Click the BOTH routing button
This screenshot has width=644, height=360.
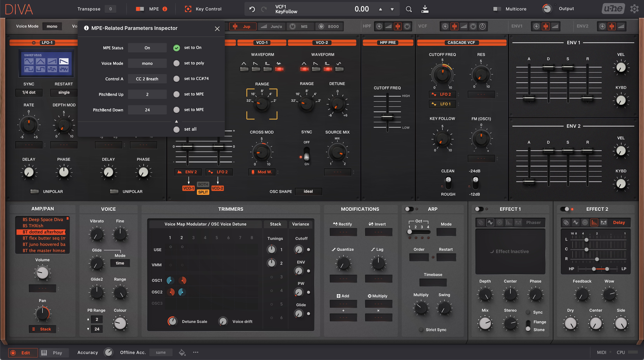[x=203, y=184]
